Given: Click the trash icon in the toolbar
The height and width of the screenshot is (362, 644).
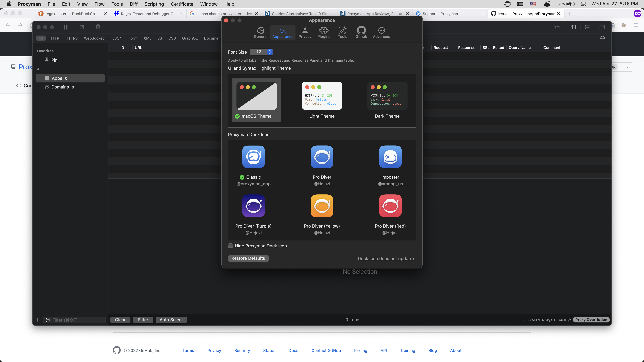Looking at the screenshot, I should [98, 27].
